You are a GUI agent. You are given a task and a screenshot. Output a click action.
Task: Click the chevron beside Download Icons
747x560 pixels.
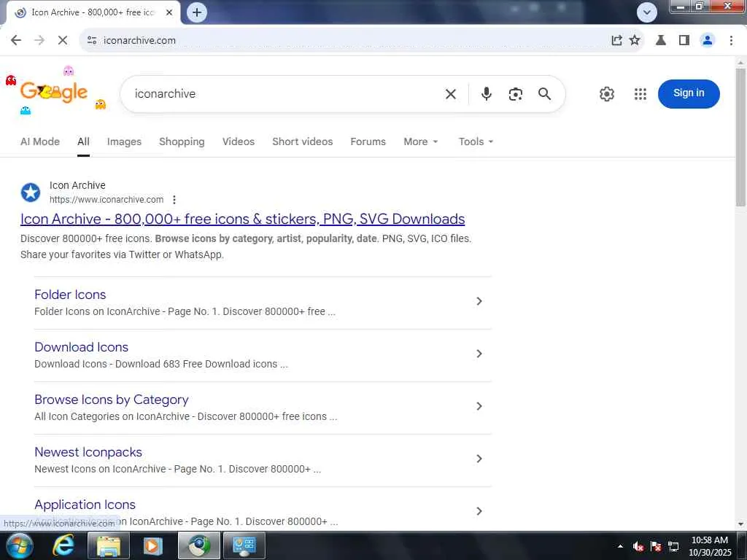pos(479,354)
